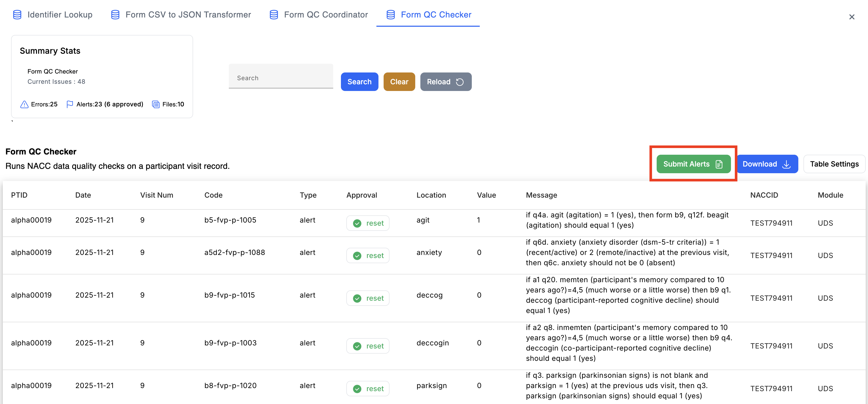Click the Files:10 stat
868x404 pixels.
coord(168,104)
